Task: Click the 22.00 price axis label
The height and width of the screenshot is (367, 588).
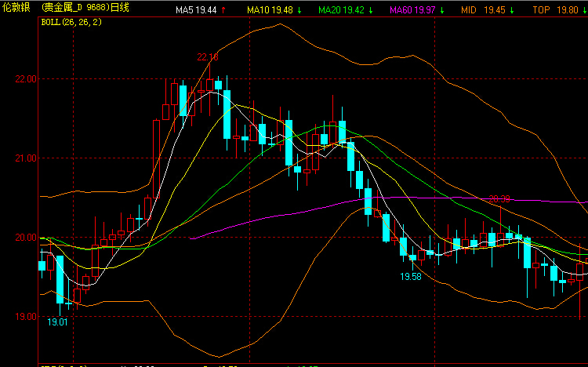Action: pyautogui.click(x=26, y=78)
